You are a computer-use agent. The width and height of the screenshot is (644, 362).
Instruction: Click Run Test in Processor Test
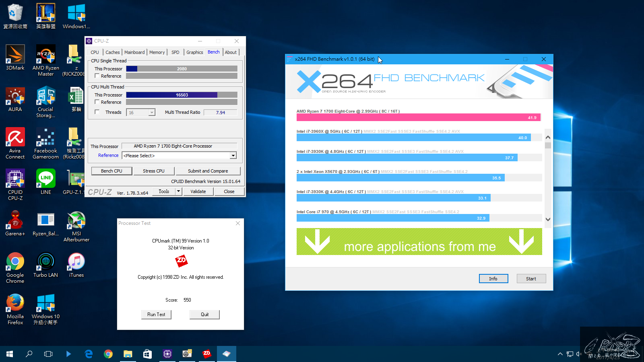[x=156, y=315]
